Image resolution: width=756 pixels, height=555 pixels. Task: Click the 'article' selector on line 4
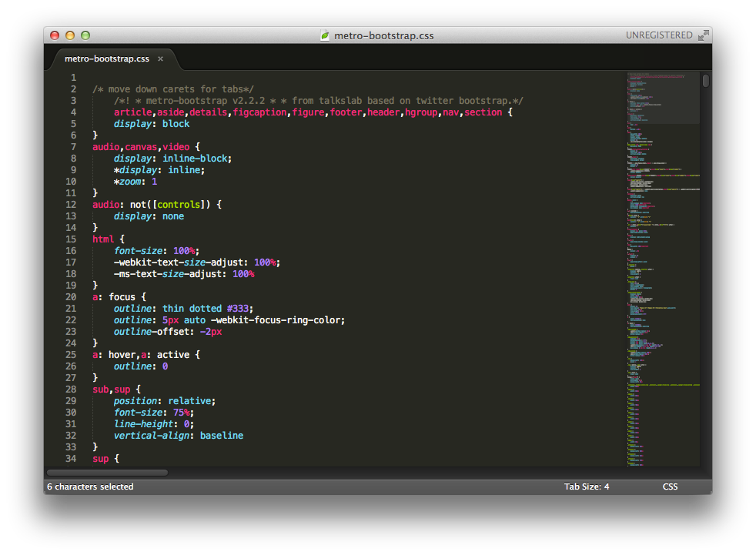click(x=132, y=112)
